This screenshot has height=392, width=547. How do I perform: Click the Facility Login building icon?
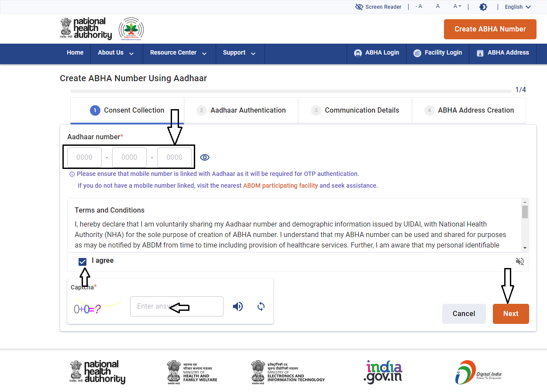417,53
